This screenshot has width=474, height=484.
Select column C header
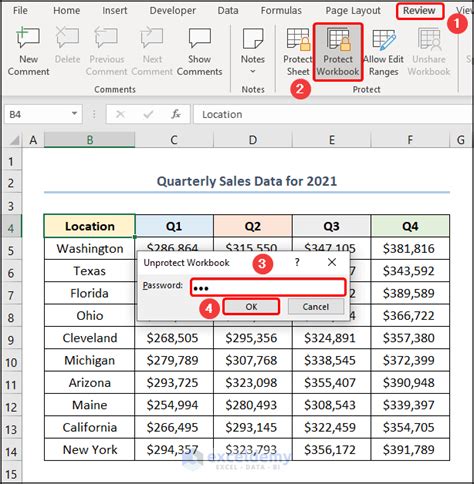pyautogui.click(x=174, y=140)
